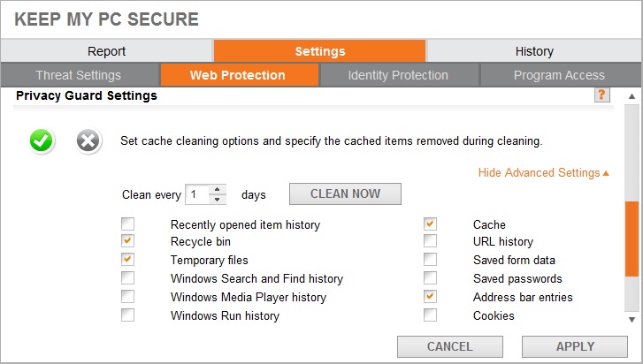Viewport: 643px width, 364px height.
Task: Select Identity Protection sub-tab
Action: [398, 75]
